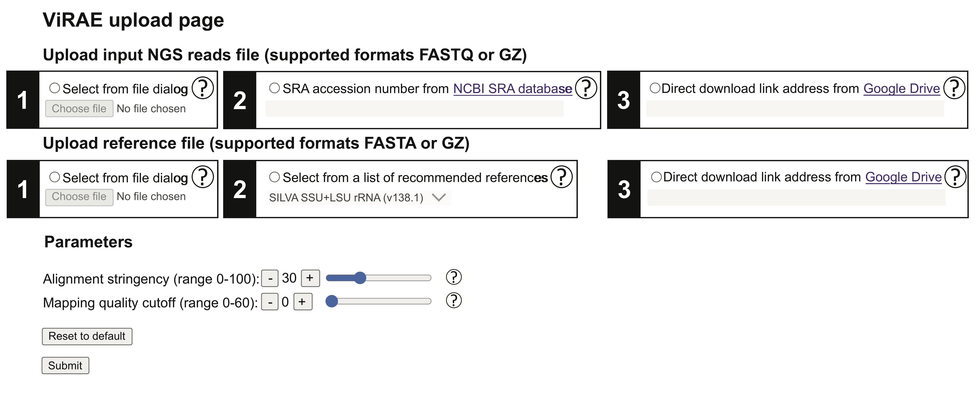Click help icon for recommended references list
This screenshot has height=393, width=980.
tap(561, 177)
